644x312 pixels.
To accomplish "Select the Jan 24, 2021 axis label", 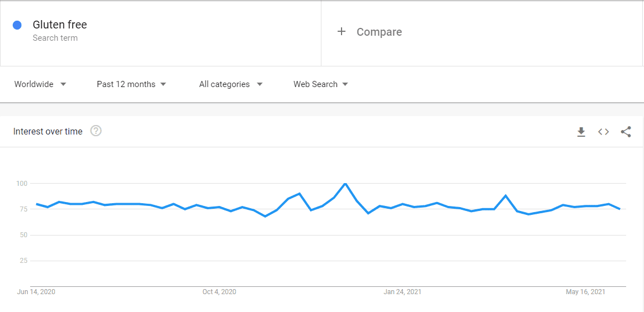I will pyautogui.click(x=402, y=292).
